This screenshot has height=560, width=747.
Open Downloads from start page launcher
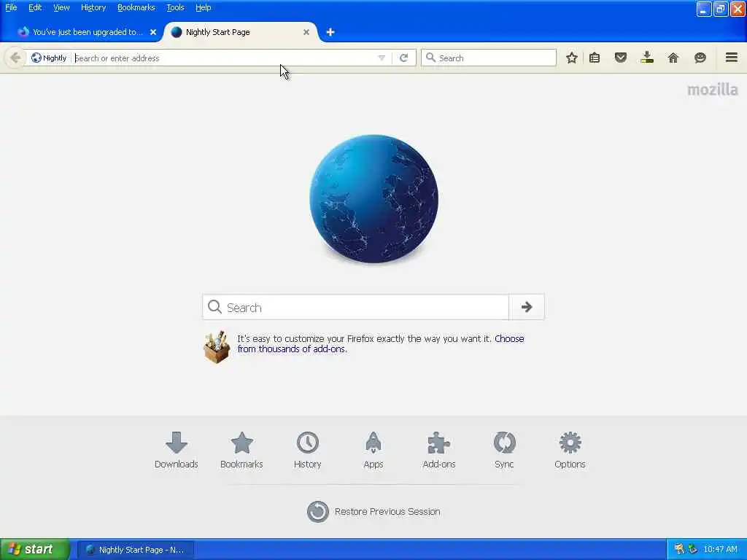pyautogui.click(x=177, y=450)
